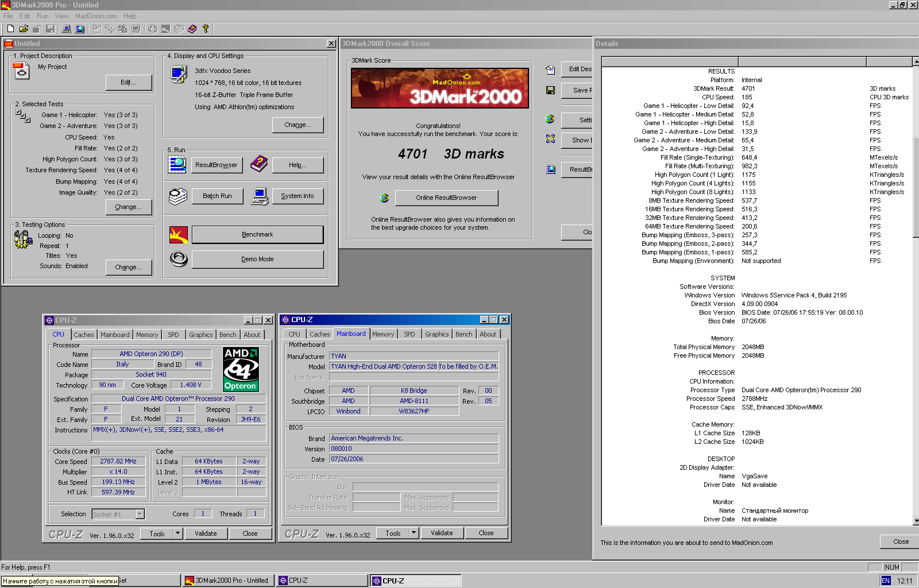919x588 pixels.
Task: Open the Edit menu
Action: pyautogui.click(x=25, y=16)
